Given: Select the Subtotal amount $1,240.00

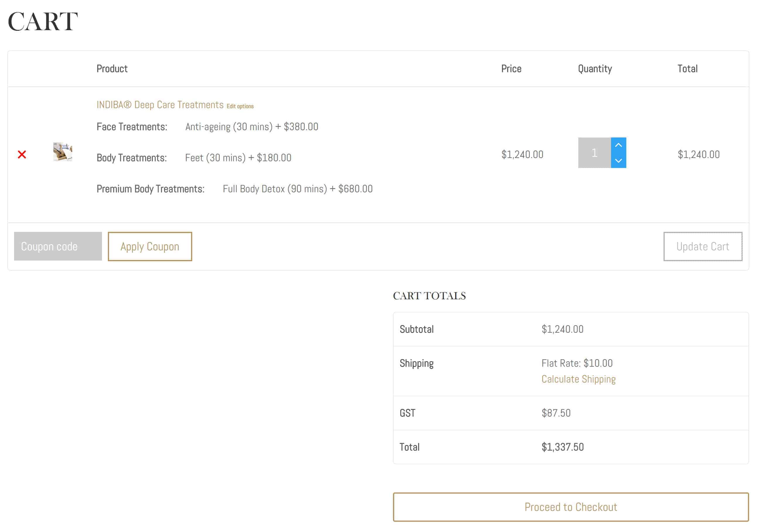Looking at the screenshot, I should pyautogui.click(x=562, y=329).
